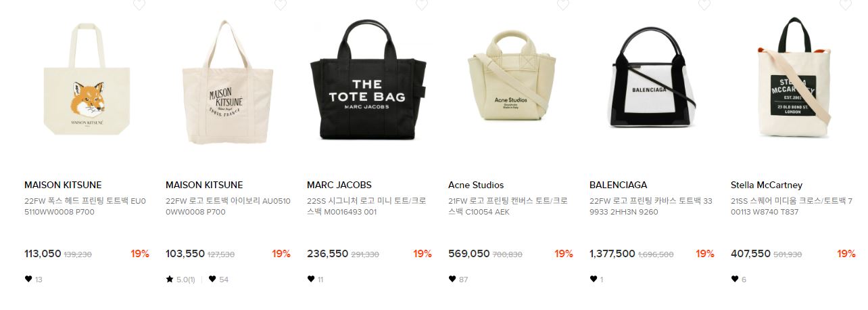The width and height of the screenshot is (868, 310).
Task: Click the heart icon showing 54 likes
Action: [x=212, y=279]
